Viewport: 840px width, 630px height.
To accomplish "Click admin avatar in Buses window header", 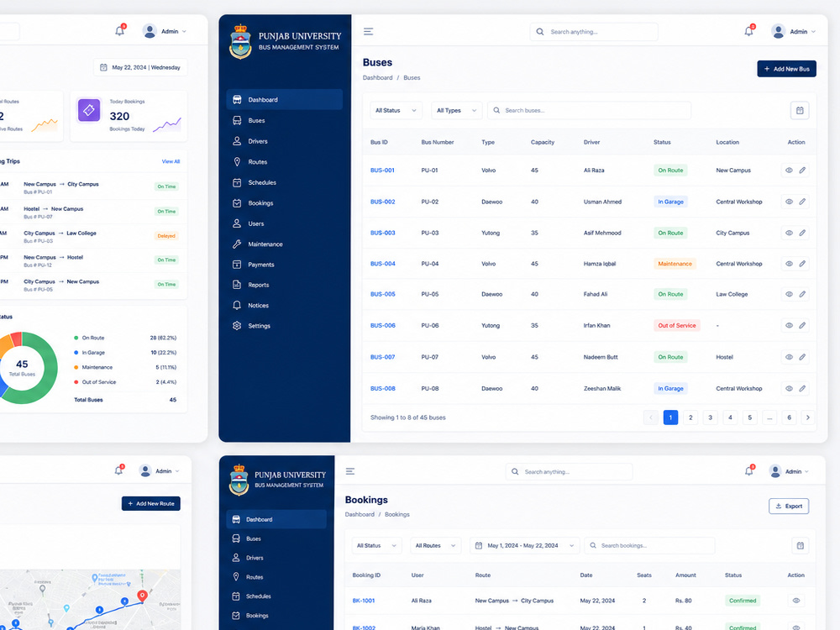I will click(x=778, y=32).
